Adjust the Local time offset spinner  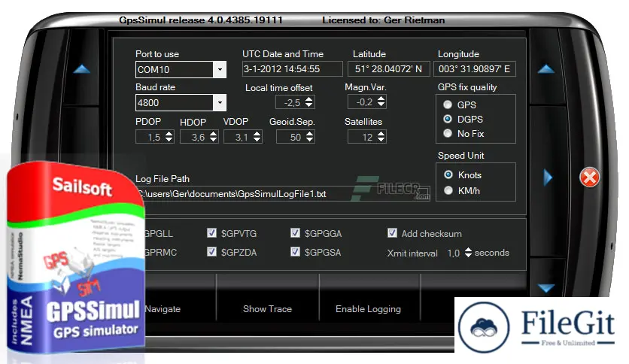click(x=308, y=102)
